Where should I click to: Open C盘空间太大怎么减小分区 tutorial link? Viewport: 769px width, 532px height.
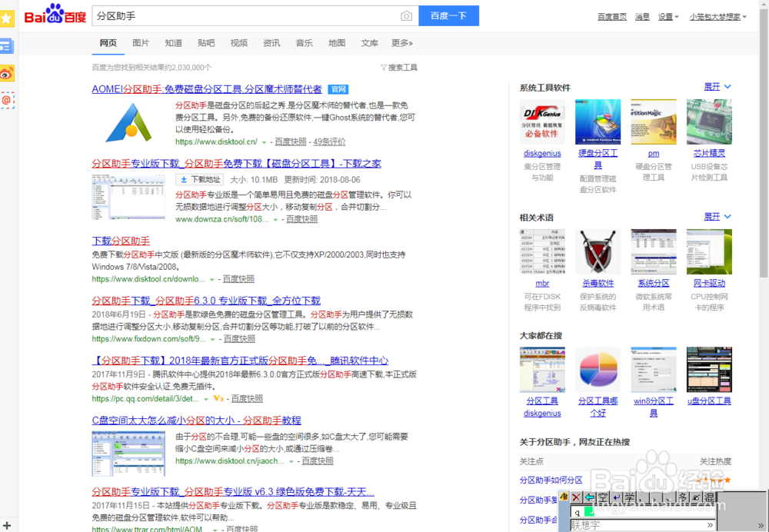[x=196, y=421]
